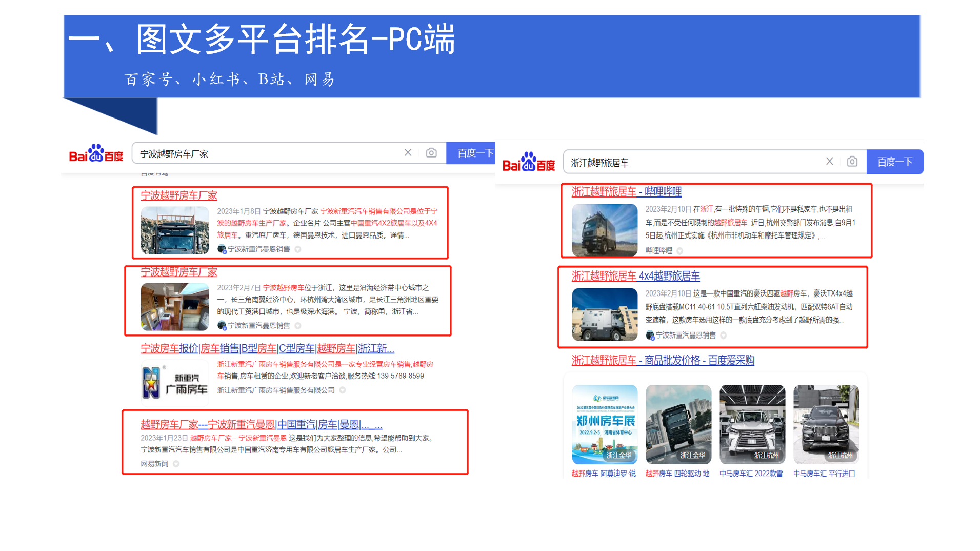
Task: Open image search camera in right search bar
Action: 852,162
